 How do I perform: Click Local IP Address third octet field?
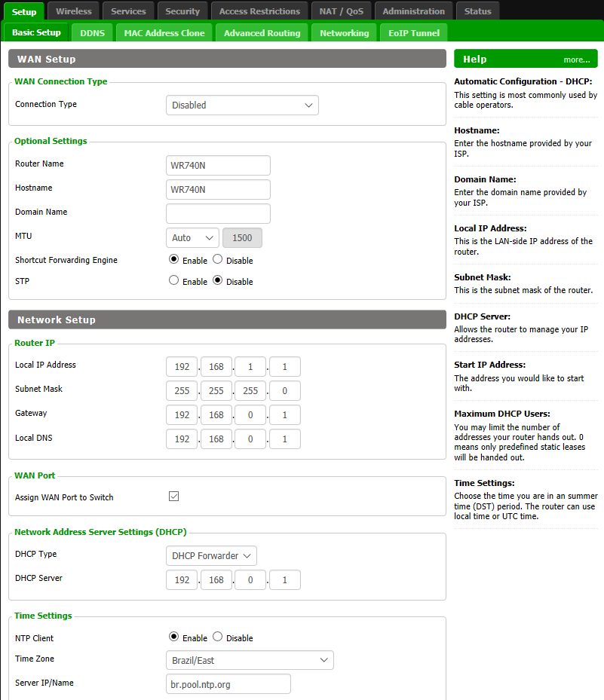(x=250, y=367)
